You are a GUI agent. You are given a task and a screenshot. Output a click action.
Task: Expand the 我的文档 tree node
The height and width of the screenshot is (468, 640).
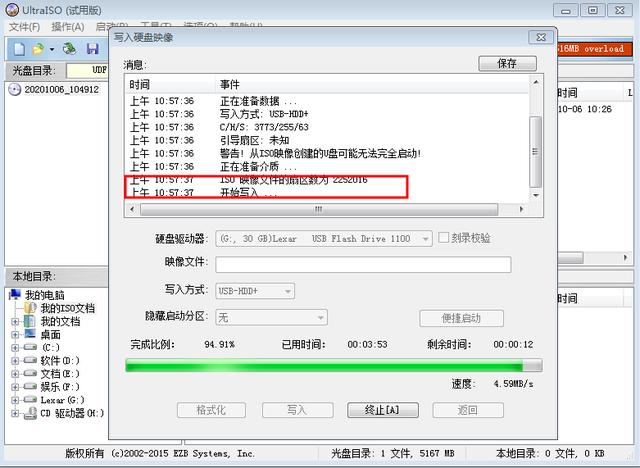click(x=15, y=322)
